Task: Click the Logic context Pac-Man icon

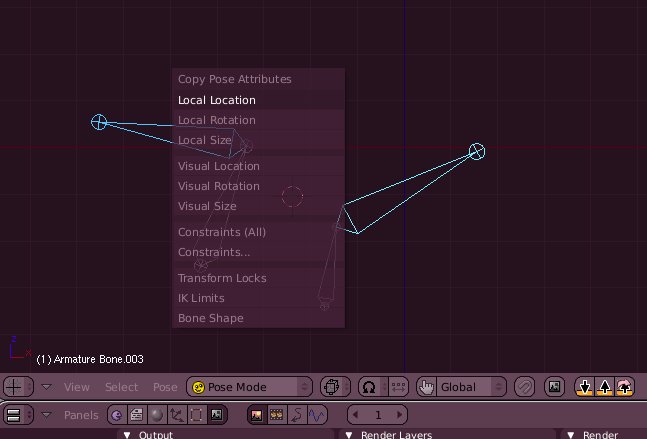Action: pyautogui.click(x=117, y=415)
